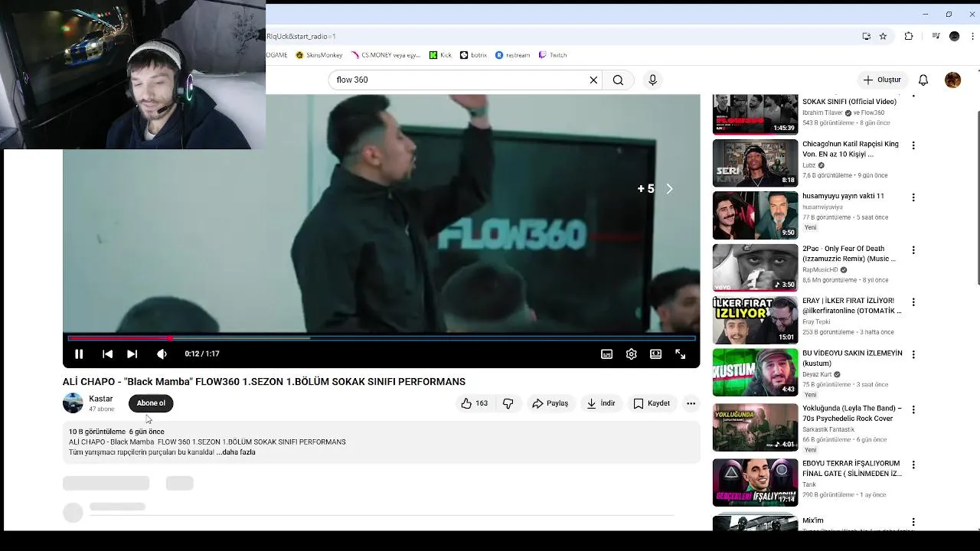Save the video with Kaydet
Image resolution: width=980 pixels, height=551 pixels.
click(x=652, y=403)
